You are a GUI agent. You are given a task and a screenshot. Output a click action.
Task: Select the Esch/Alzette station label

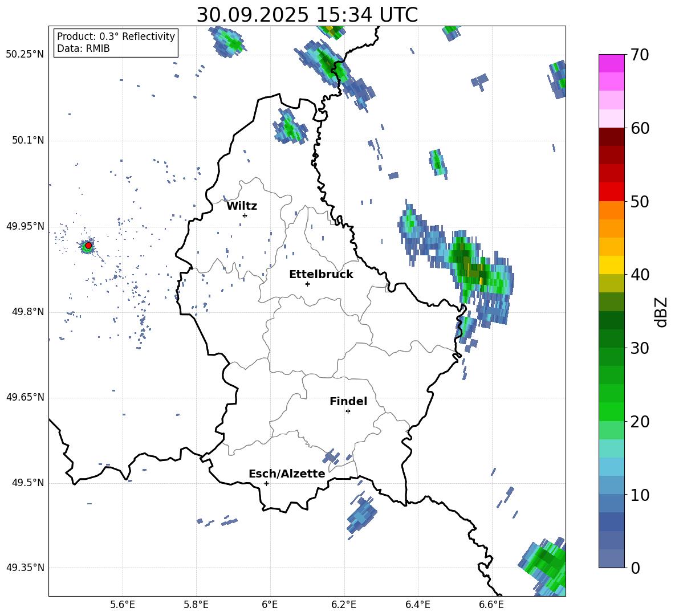coord(287,474)
